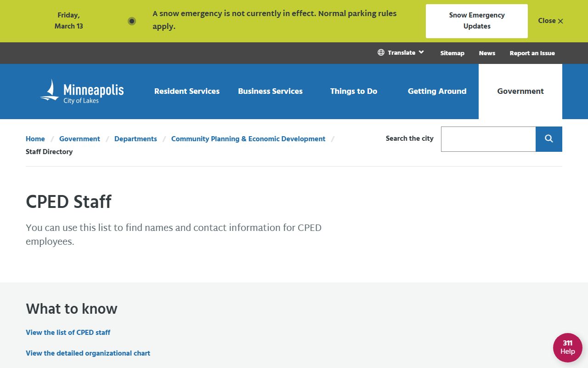This screenshot has width=588, height=368.
Task: Navigate to Departments breadcrumb
Action: tap(136, 139)
